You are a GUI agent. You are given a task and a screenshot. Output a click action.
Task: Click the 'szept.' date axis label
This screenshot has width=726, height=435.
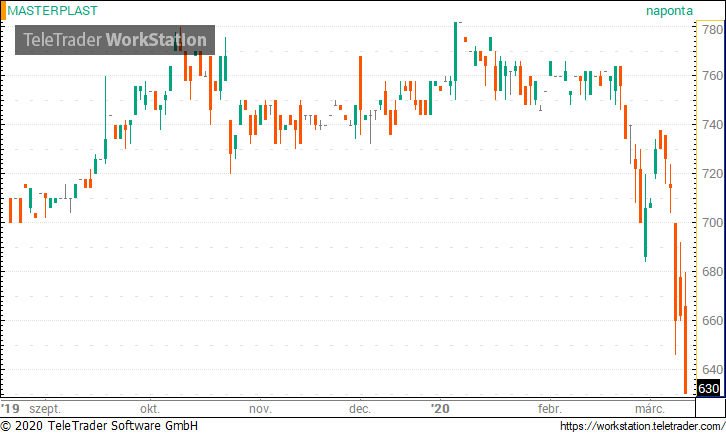(x=45, y=410)
